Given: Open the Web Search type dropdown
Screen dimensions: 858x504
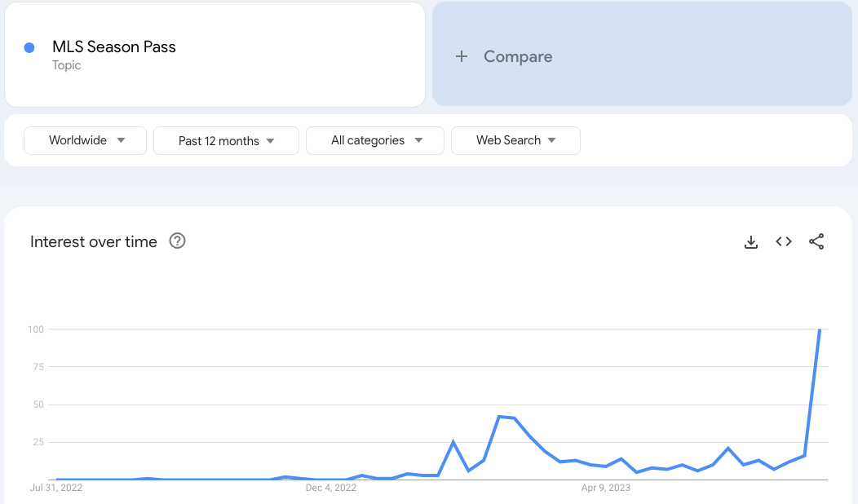Looking at the screenshot, I should 515,140.
